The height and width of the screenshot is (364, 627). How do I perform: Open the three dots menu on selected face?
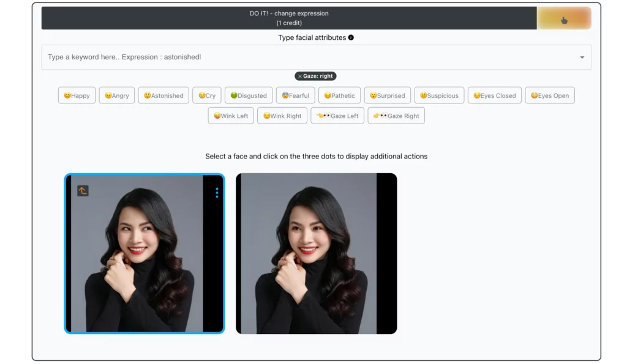point(217,193)
